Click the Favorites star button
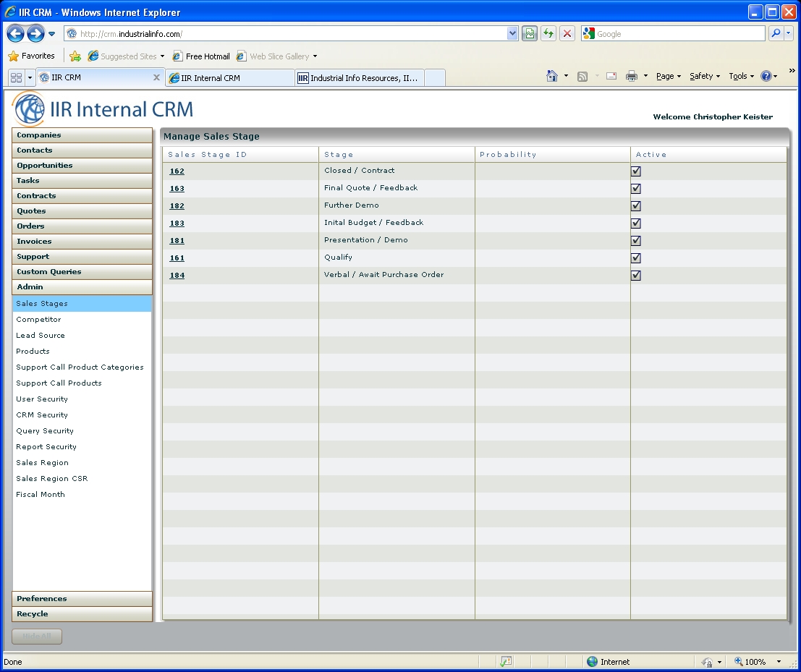The width and height of the screenshot is (801, 672). [x=32, y=56]
